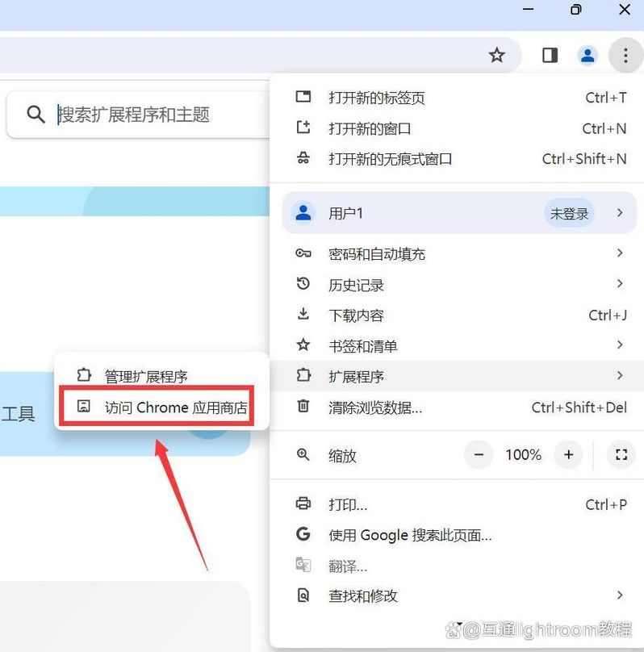Screen dimensions: 644x652
Task: Click the Google G icon
Action: click(x=303, y=534)
